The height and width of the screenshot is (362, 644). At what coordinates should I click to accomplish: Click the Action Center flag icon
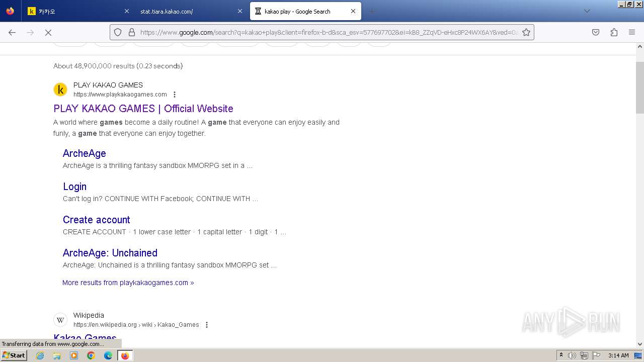tap(596, 355)
